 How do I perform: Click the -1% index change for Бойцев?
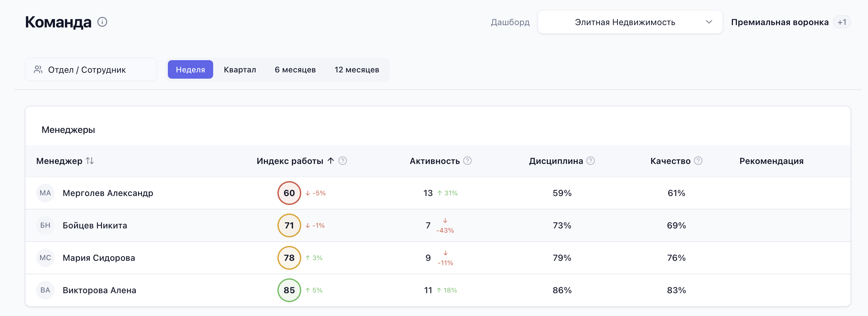coord(315,225)
